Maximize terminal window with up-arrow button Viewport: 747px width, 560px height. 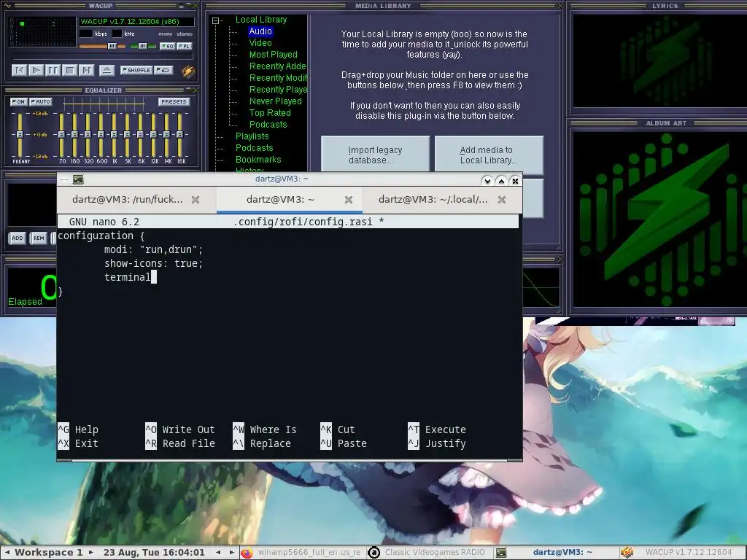501,181
